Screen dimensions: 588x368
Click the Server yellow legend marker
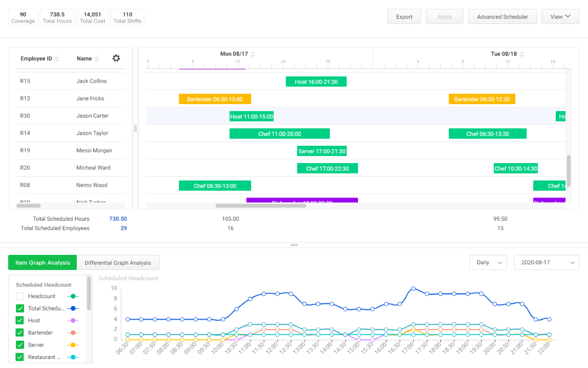click(73, 345)
